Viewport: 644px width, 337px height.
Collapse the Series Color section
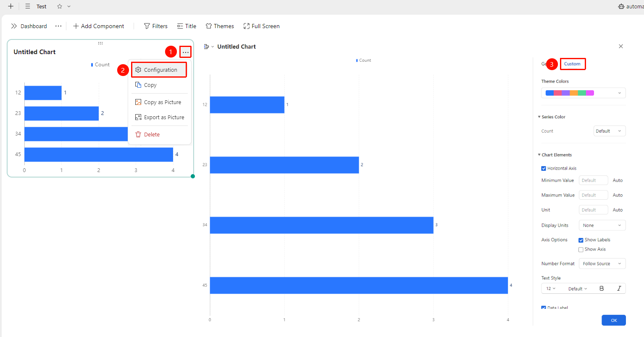(x=539, y=117)
